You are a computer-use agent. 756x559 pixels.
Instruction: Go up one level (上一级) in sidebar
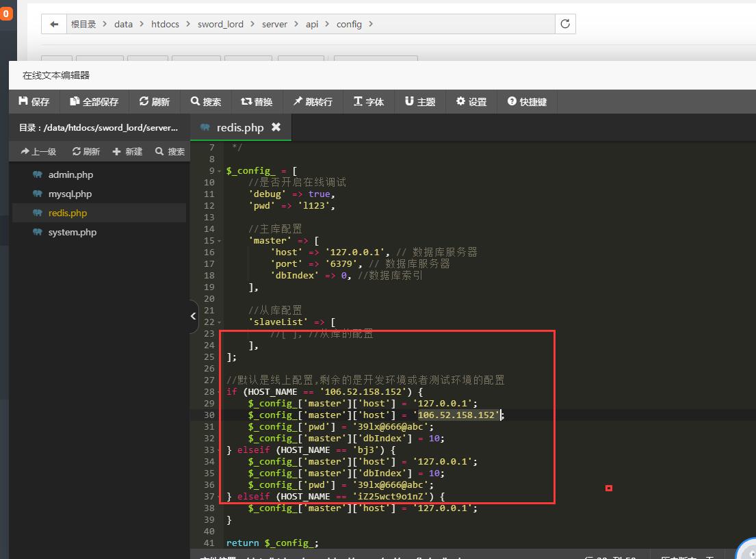(39, 152)
